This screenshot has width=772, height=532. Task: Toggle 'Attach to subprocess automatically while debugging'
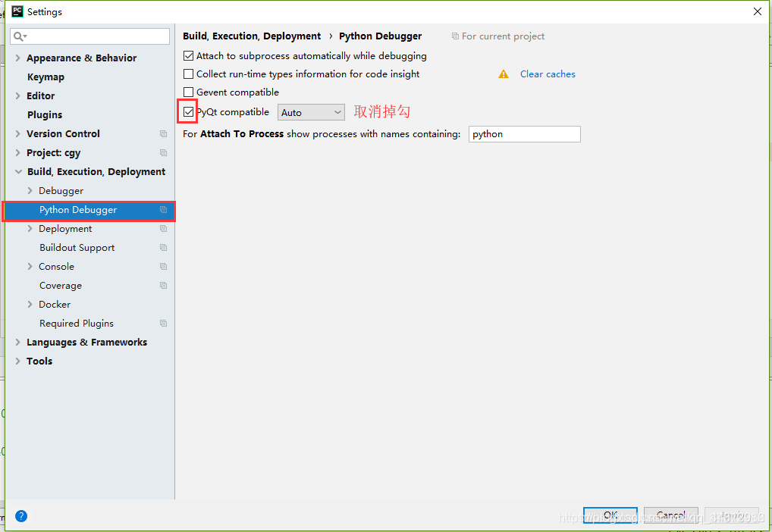pyautogui.click(x=188, y=56)
